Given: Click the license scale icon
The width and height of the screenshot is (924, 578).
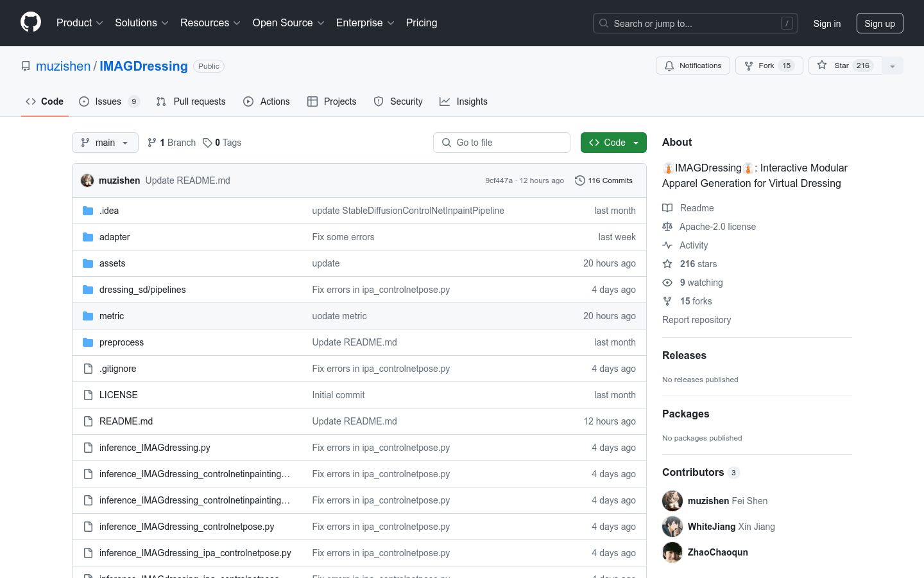Looking at the screenshot, I should (x=667, y=227).
